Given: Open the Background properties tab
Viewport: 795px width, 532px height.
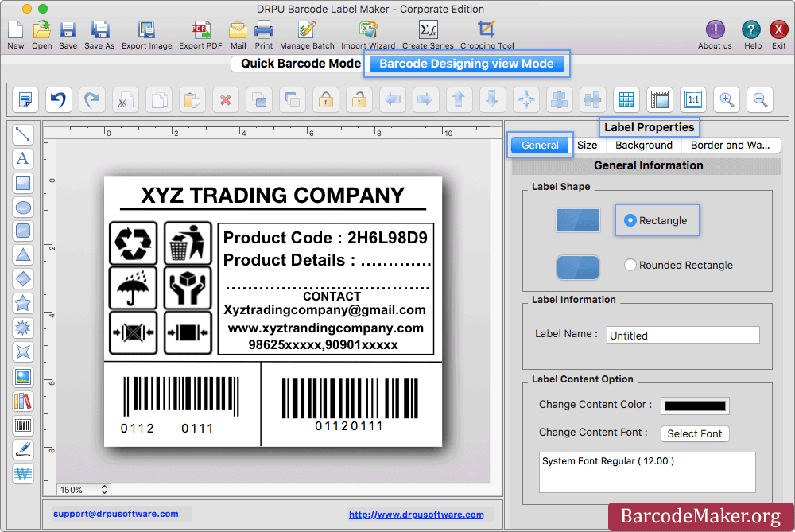Looking at the screenshot, I should click(644, 145).
